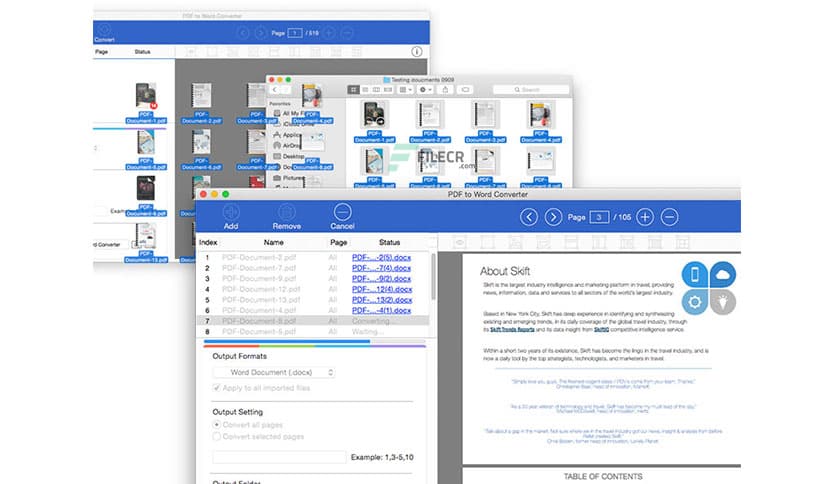
Task: Open converted file PDF-...13(2).docx link
Action: [x=382, y=300]
